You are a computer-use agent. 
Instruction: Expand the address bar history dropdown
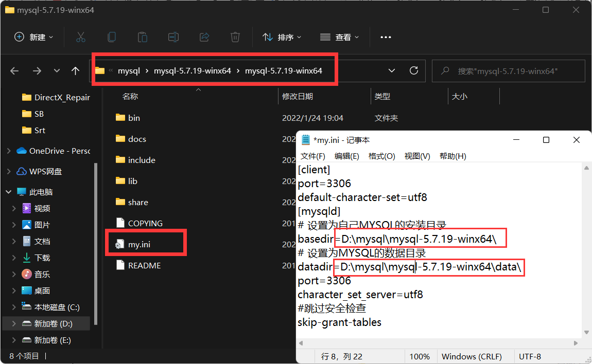coord(392,70)
